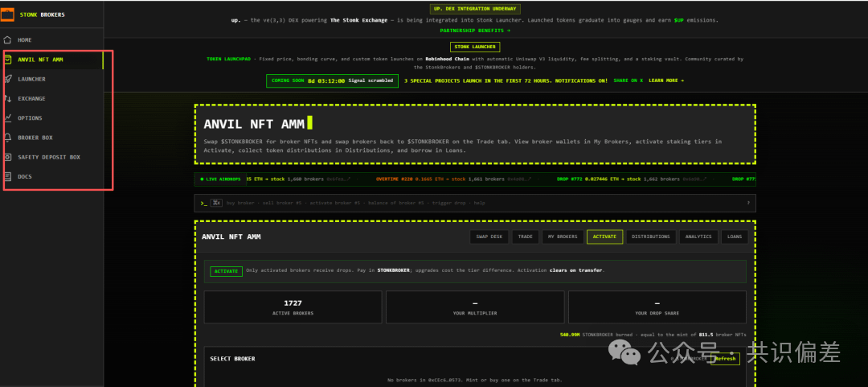Click the Coming Soon countdown box

[x=332, y=81]
